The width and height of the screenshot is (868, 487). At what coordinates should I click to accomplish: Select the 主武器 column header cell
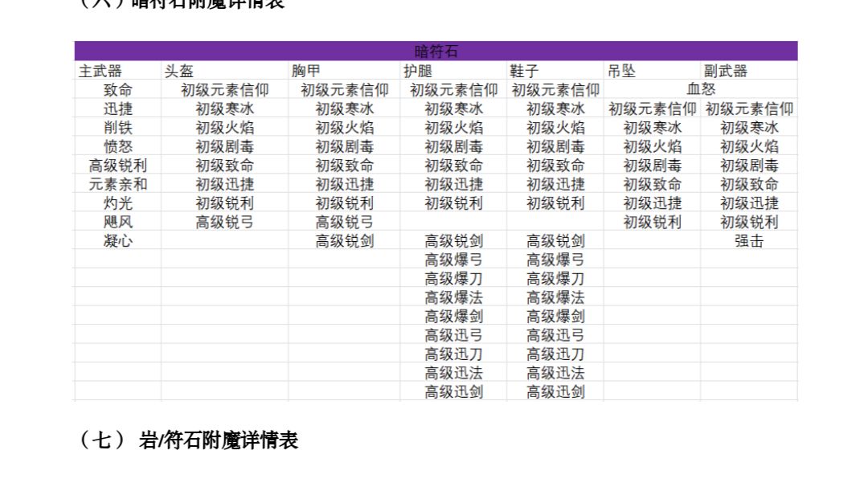coord(118,70)
